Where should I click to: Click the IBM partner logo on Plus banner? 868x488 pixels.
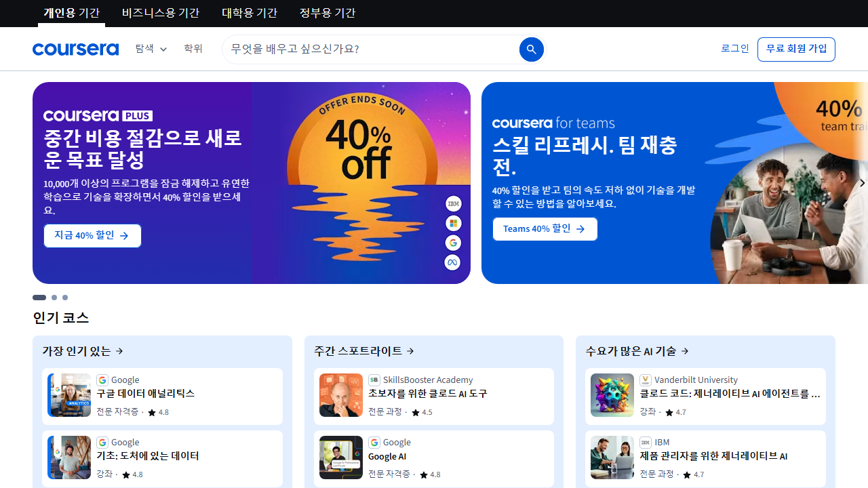[x=453, y=203]
